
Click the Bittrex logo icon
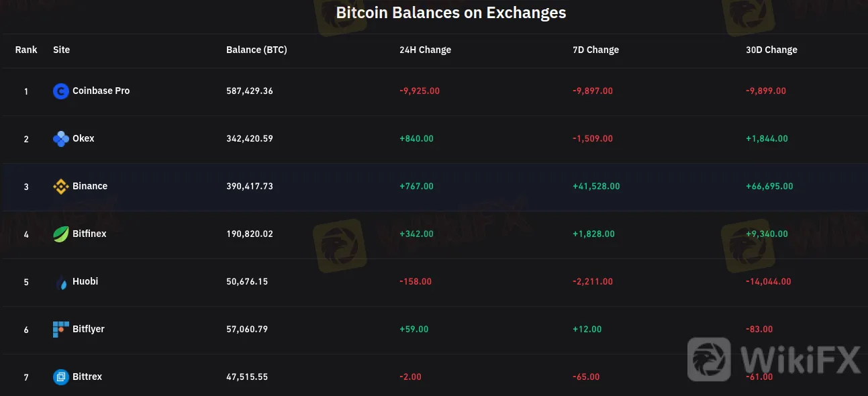point(61,377)
